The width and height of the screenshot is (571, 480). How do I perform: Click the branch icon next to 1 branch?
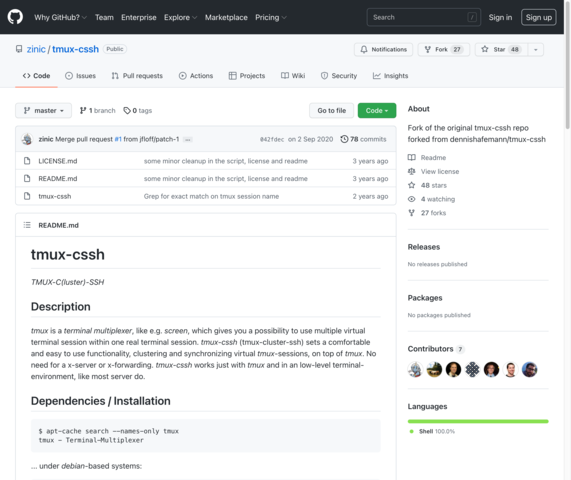point(83,110)
